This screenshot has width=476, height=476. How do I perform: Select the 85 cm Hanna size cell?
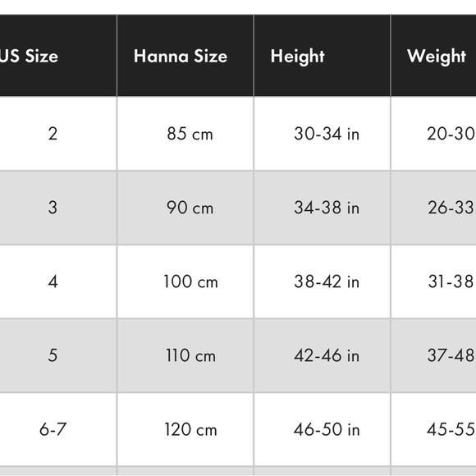(x=185, y=134)
